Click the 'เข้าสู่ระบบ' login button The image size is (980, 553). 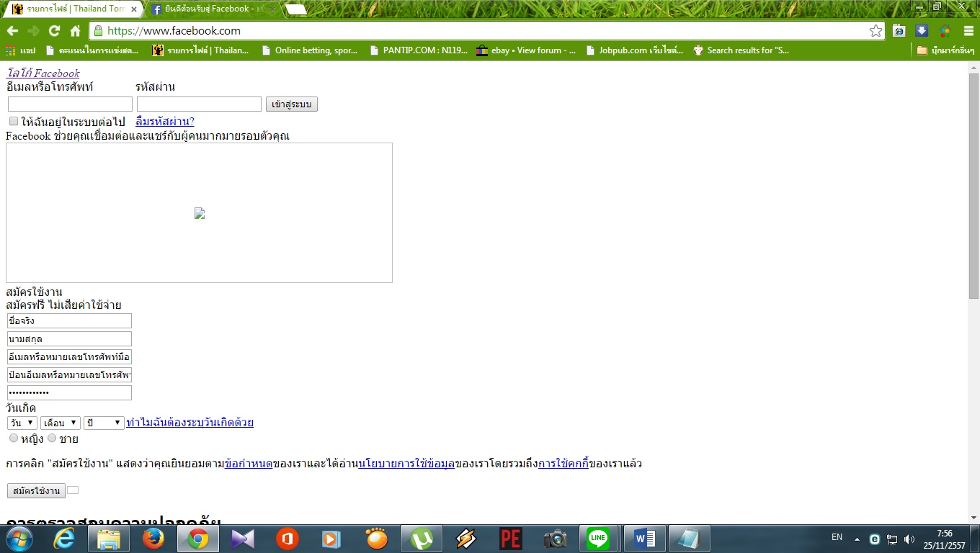292,104
